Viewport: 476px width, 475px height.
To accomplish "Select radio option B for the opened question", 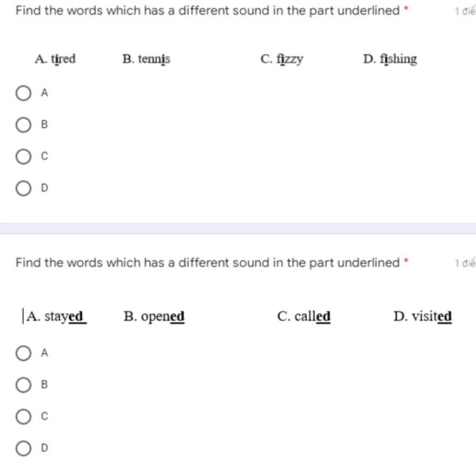I will point(23,385).
